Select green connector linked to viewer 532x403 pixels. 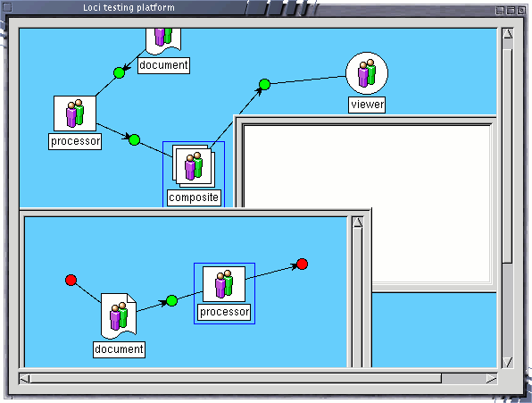coord(264,84)
